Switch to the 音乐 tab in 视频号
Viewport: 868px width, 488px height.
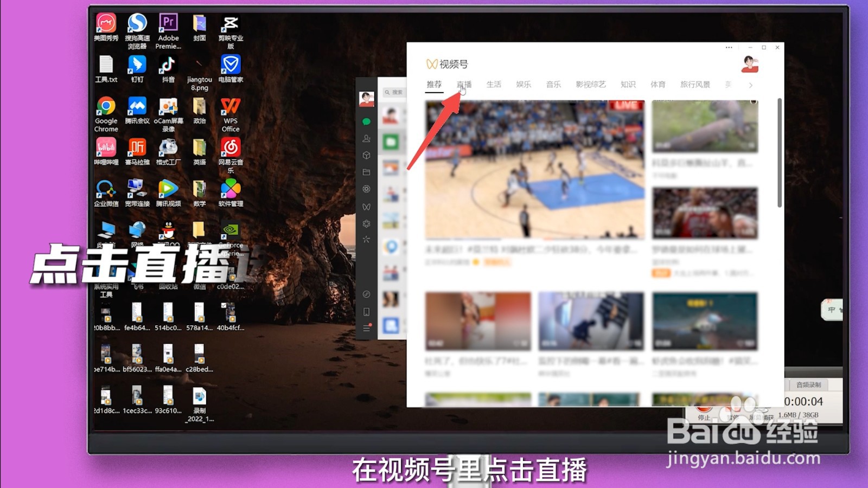[553, 84]
